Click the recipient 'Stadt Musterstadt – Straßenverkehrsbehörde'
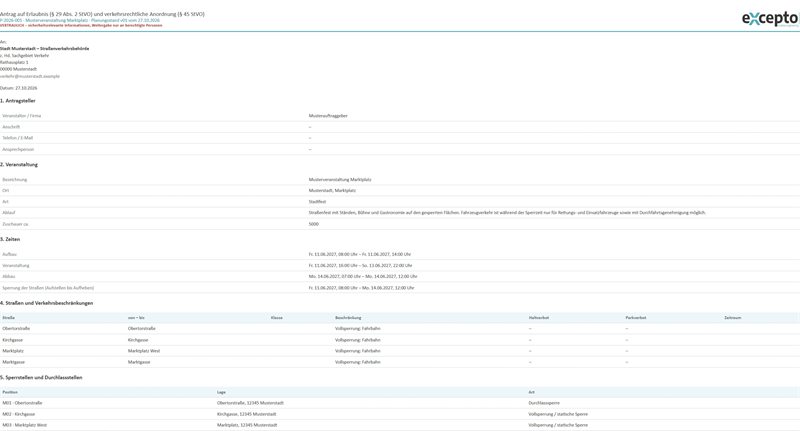800x431 pixels. tap(44, 48)
